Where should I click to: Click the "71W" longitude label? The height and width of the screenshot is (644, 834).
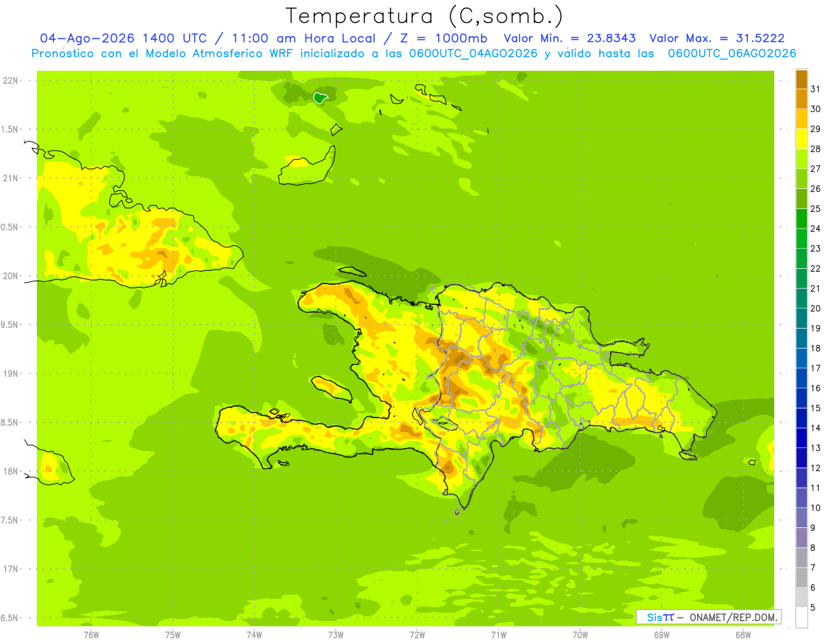[x=498, y=634]
